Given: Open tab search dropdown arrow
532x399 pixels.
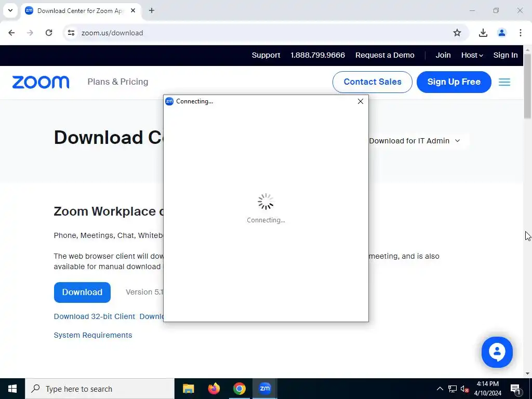Looking at the screenshot, I should (10, 10).
